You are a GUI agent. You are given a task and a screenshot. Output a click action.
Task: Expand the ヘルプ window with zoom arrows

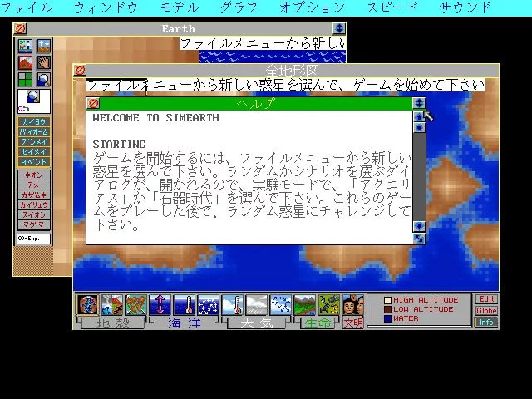click(419, 103)
